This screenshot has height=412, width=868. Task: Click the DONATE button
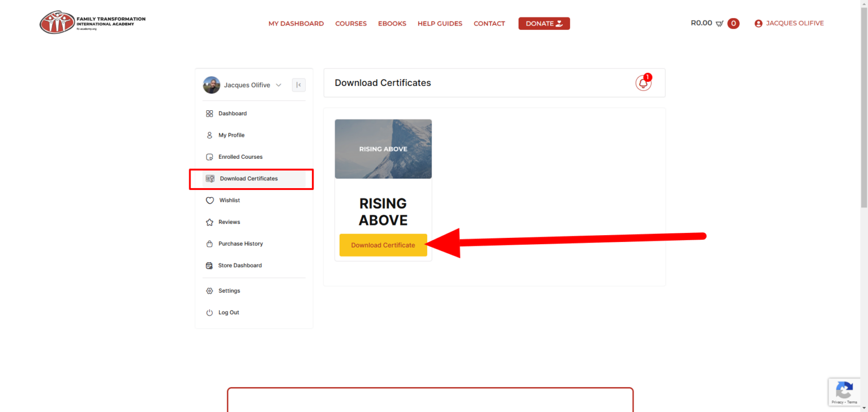coord(544,23)
